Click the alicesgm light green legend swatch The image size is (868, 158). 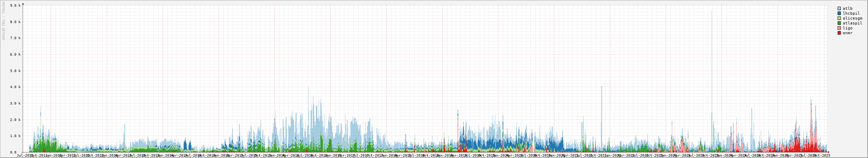pos(839,18)
